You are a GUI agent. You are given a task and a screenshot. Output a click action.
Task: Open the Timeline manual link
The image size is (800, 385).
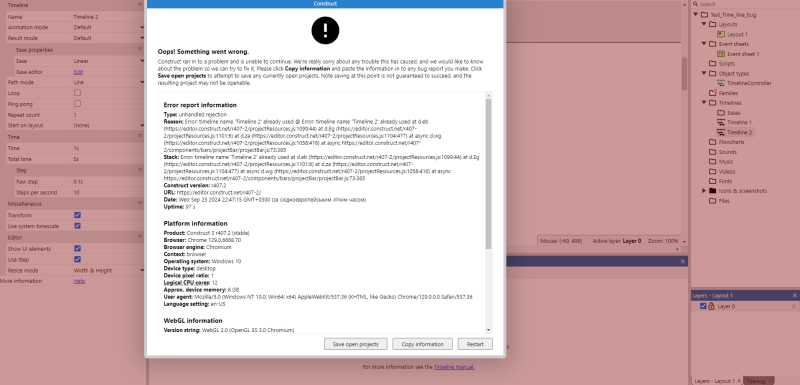pos(454,367)
